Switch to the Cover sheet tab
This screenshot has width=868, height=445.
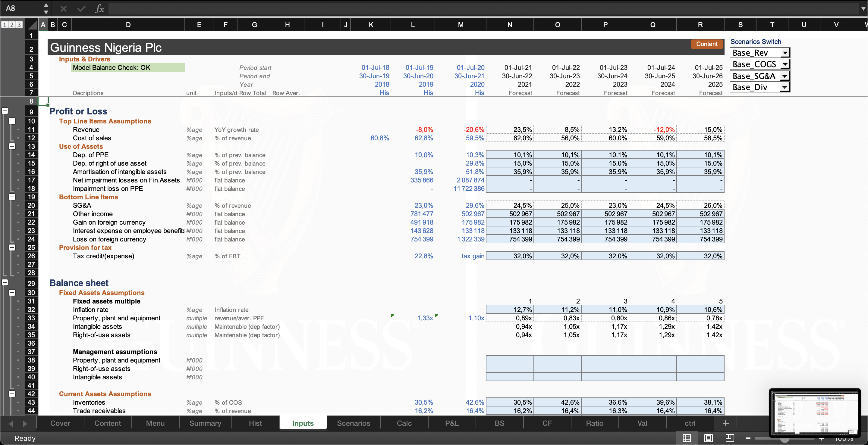(60, 423)
